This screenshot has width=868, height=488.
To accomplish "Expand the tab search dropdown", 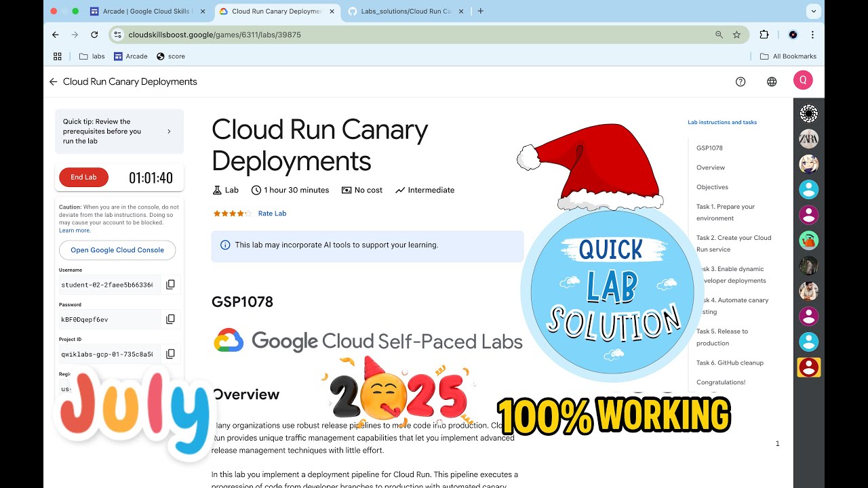I will [813, 11].
